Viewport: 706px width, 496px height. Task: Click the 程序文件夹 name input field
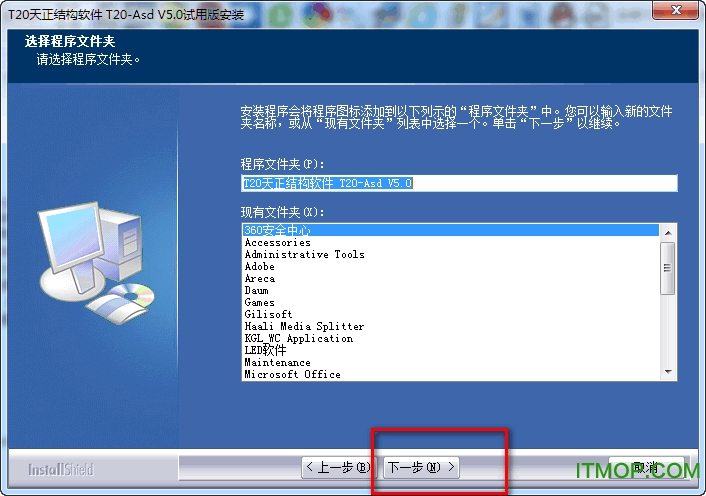click(x=458, y=184)
